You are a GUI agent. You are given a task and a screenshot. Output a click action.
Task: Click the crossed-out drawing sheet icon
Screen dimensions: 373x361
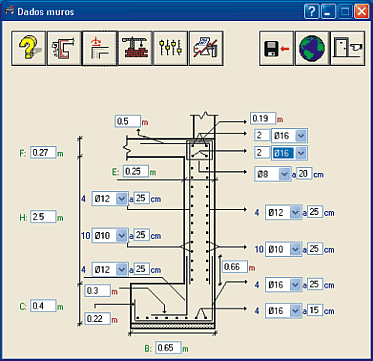tap(206, 49)
